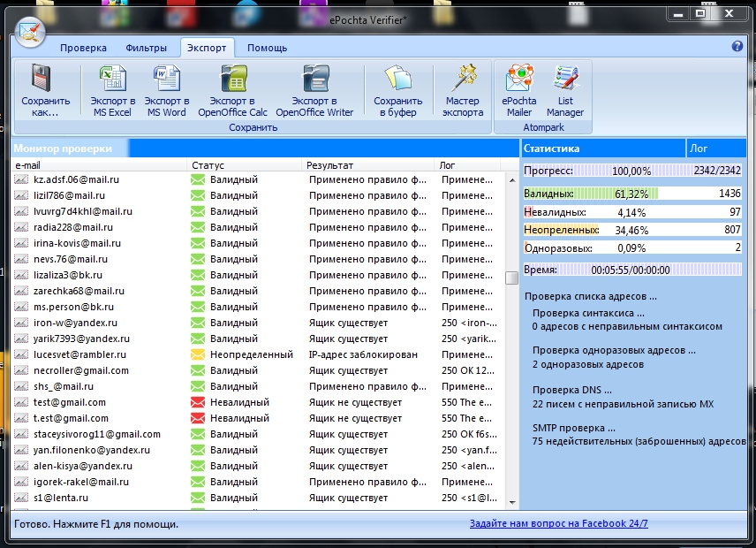Open the Помощь tab
Image resolution: width=756 pixels, height=548 pixels.
[267, 48]
